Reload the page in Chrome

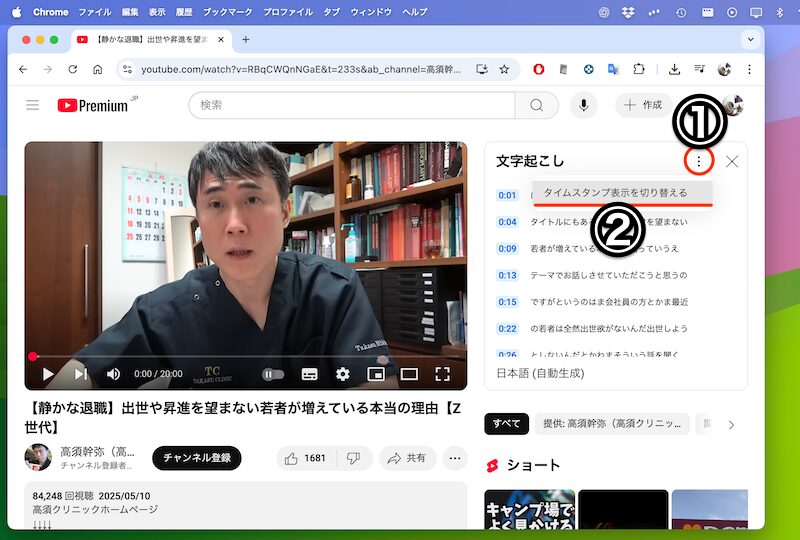tap(72, 69)
